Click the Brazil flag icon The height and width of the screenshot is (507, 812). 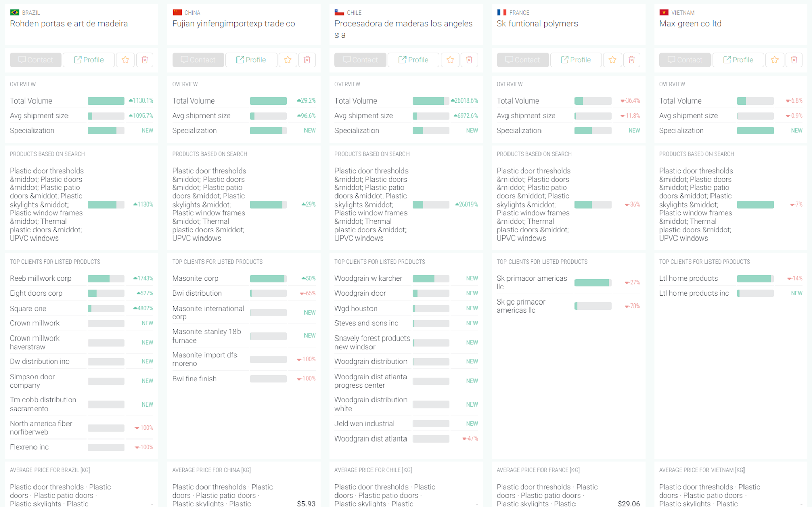15,12
